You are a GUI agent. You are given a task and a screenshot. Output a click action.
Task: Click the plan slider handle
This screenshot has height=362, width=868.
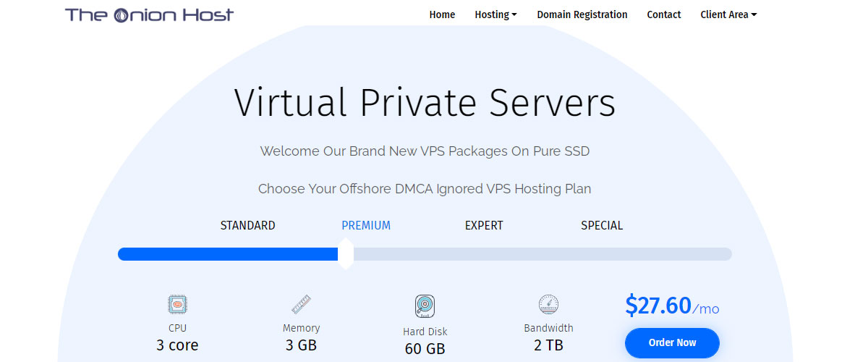[x=346, y=253]
